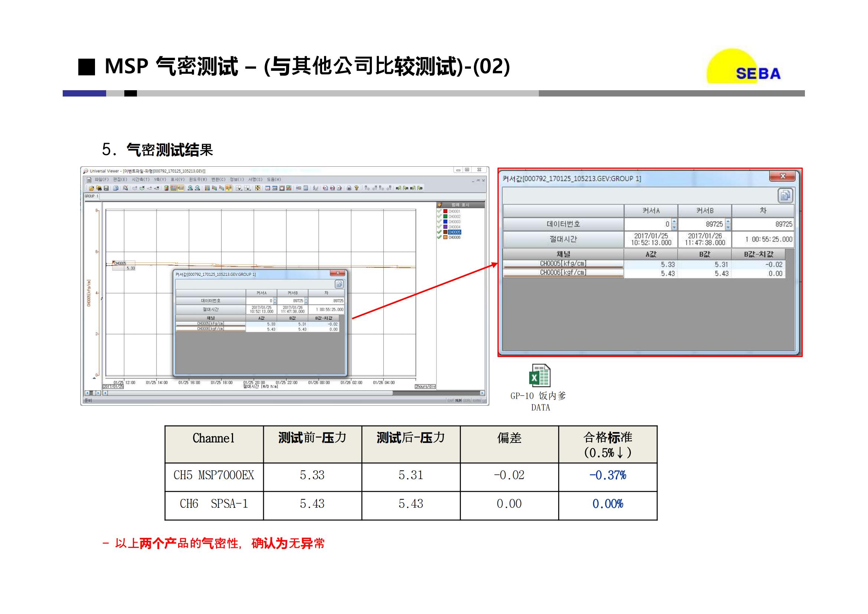
Task: Click the clock time-display toolbar icon
Action: (x=282, y=188)
